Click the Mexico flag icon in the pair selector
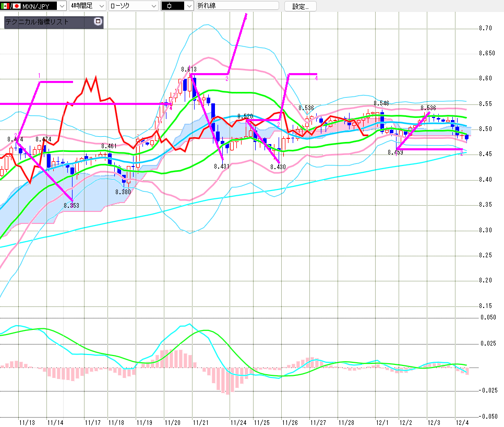The width and height of the screenshot is (504, 427). click(4, 6)
